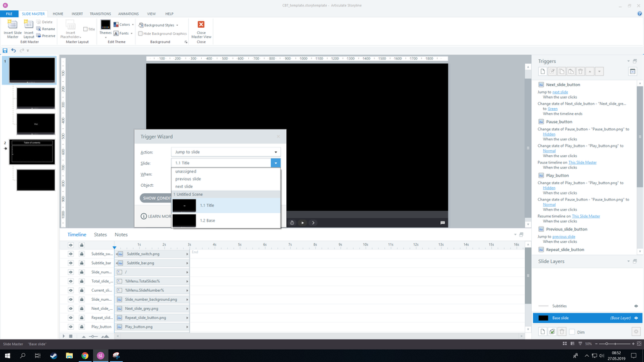Switch to the States tab
Screen dimensions: 644x362
[100, 234]
